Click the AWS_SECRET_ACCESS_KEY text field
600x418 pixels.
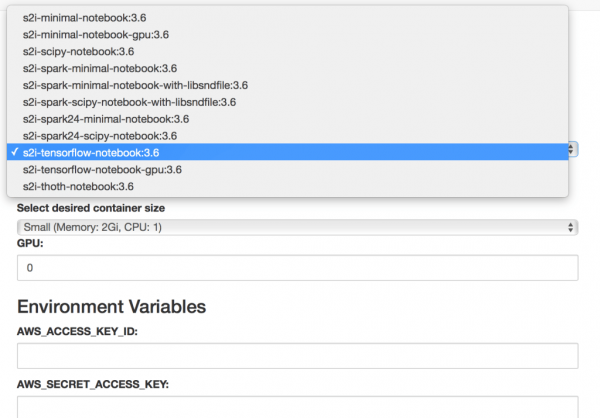(x=298, y=408)
